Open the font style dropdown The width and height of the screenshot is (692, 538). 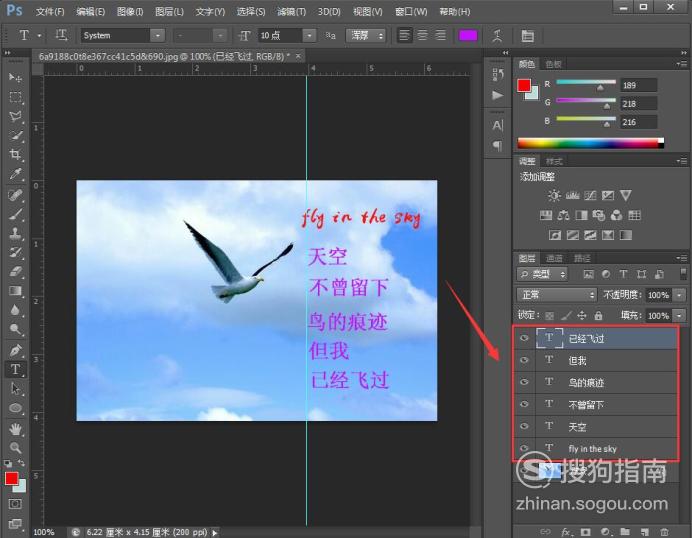click(x=220, y=35)
